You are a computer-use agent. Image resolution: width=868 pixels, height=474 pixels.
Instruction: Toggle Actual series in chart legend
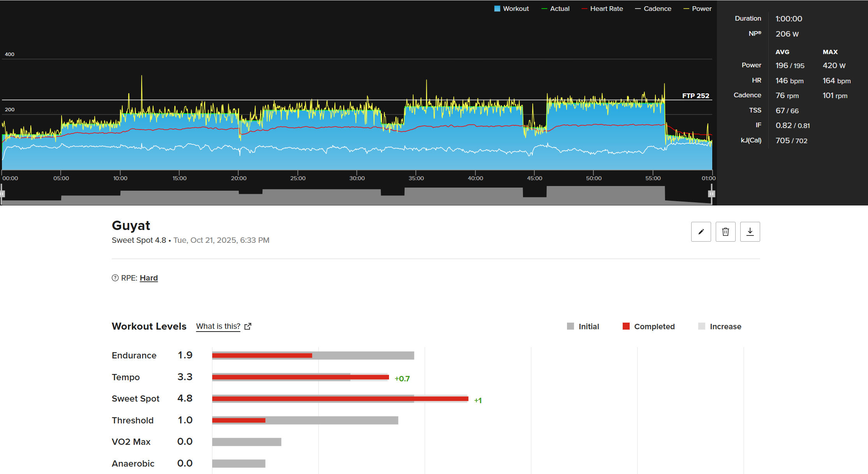click(555, 9)
